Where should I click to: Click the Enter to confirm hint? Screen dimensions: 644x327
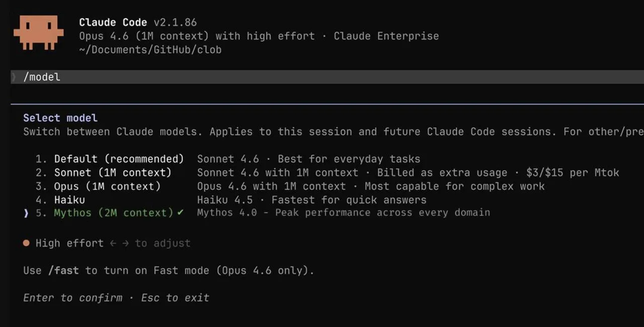tap(73, 298)
